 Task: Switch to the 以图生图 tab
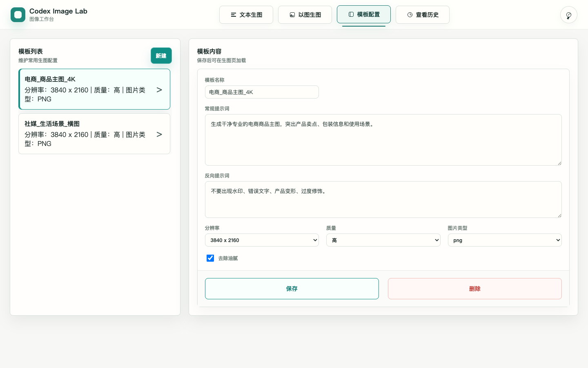pyautogui.click(x=305, y=15)
